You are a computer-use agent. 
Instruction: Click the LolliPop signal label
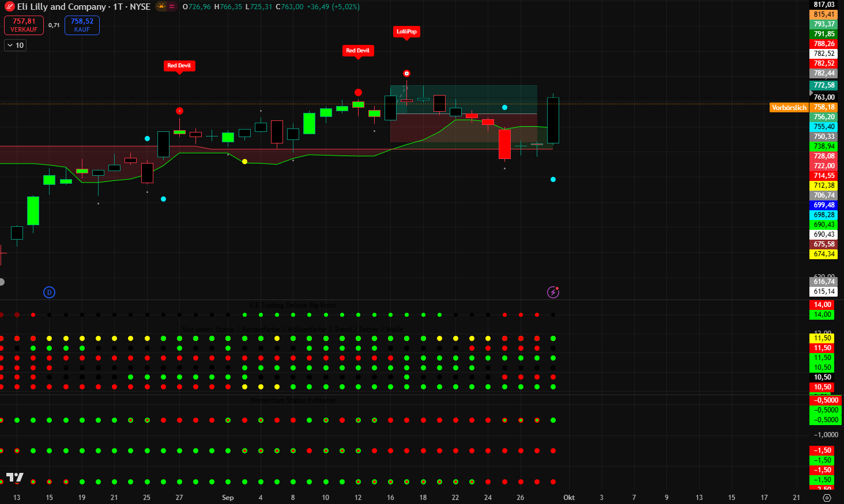(406, 32)
